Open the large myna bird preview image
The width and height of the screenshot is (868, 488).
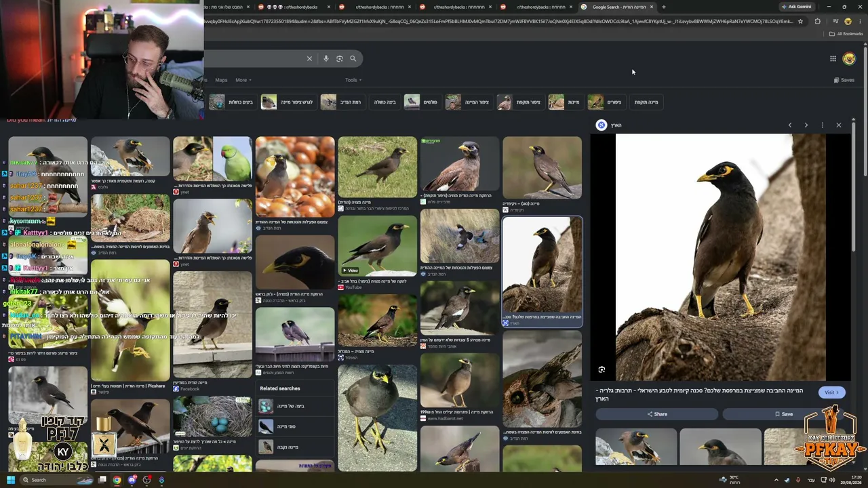(x=720, y=257)
